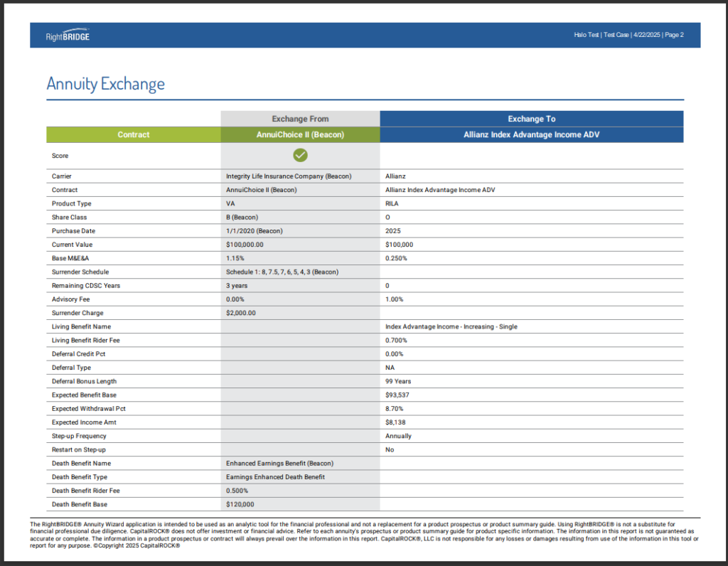Click the 'Product Type' row label
Viewport: 728px width, 566px height.
pos(72,203)
